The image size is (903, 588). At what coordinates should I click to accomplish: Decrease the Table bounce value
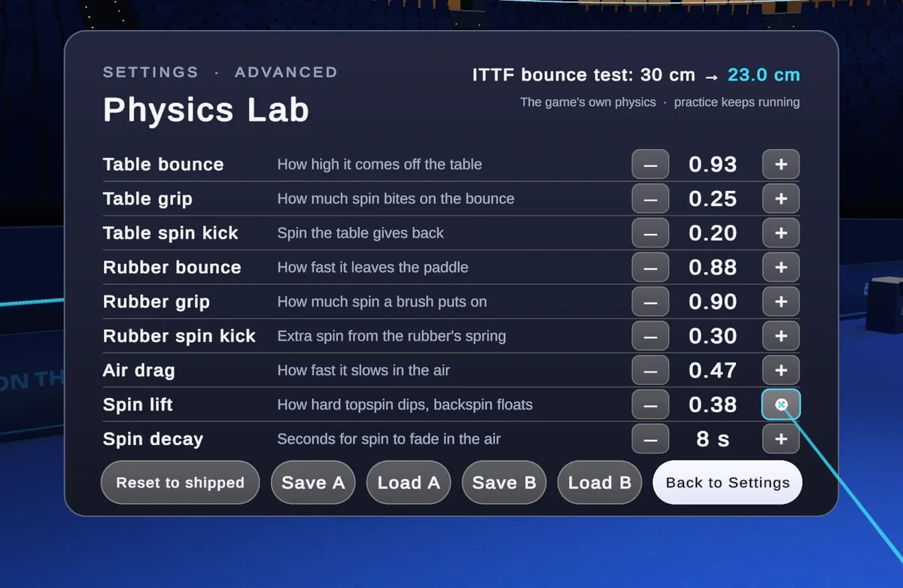650,165
